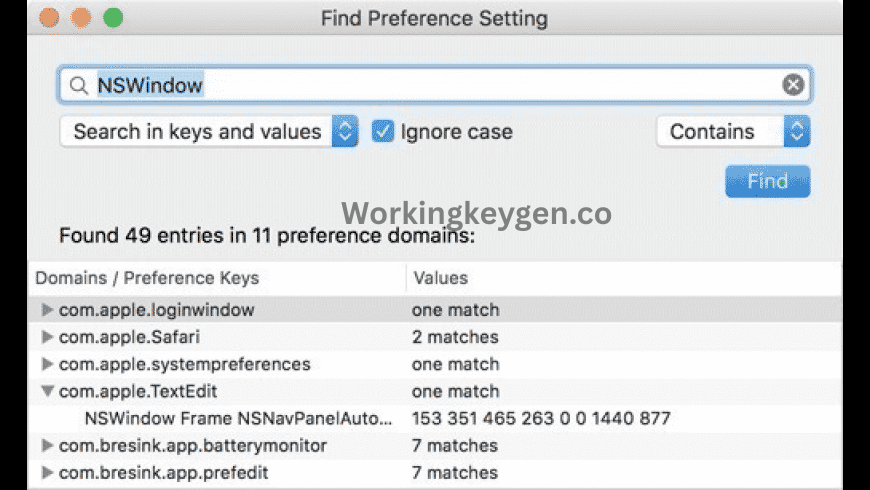Click the value '153 351 465 263 0 0 1440 877'

(541, 418)
